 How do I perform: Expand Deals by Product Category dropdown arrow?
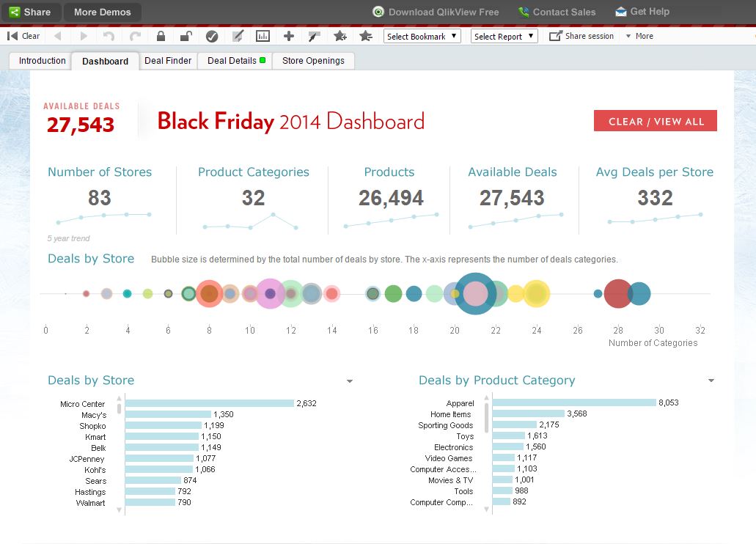coord(711,381)
